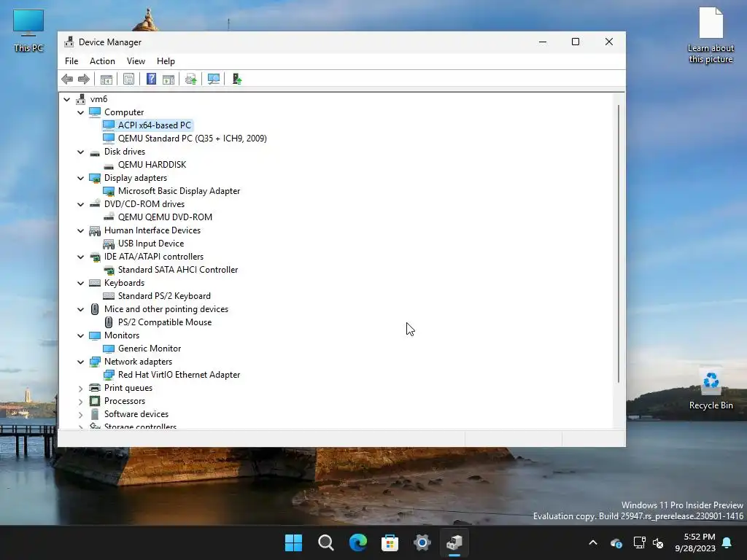The height and width of the screenshot is (560, 747).
Task: Minimize the Device Manager window
Action: pos(543,42)
